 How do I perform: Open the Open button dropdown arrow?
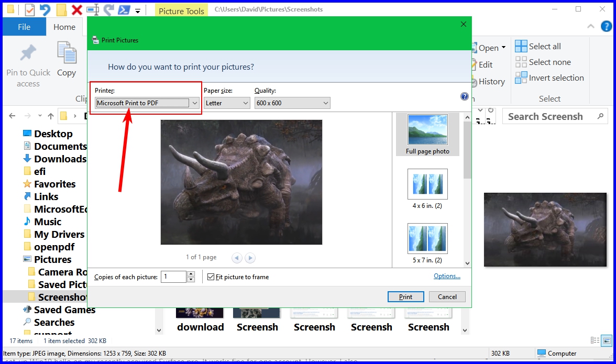(x=504, y=48)
